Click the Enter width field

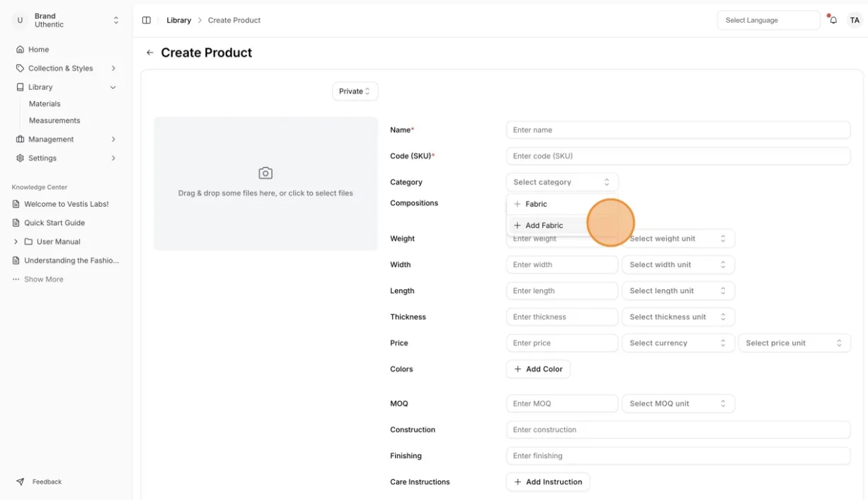coord(562,265)
